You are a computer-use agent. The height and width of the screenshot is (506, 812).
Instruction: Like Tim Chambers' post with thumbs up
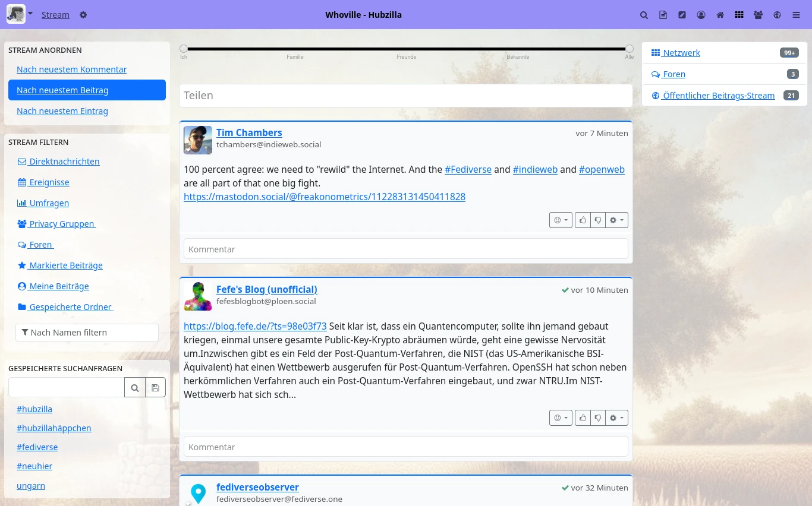pyautogui.click(x=583, y=220)
